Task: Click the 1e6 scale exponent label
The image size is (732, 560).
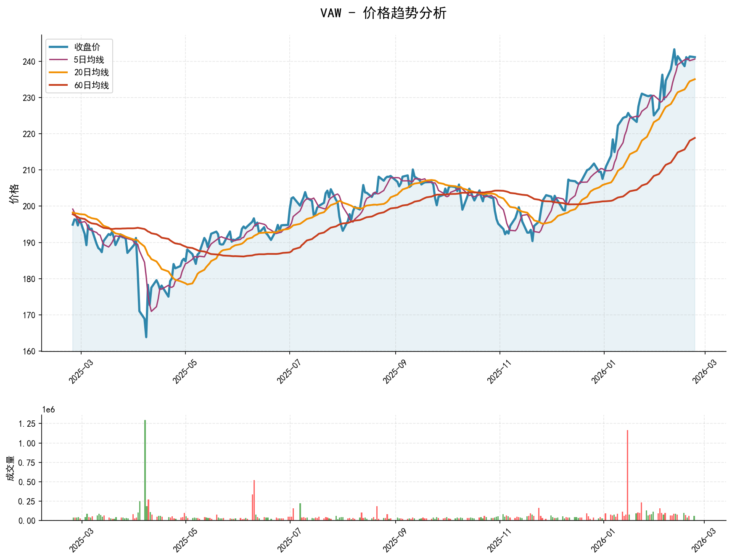Action: 48,410
